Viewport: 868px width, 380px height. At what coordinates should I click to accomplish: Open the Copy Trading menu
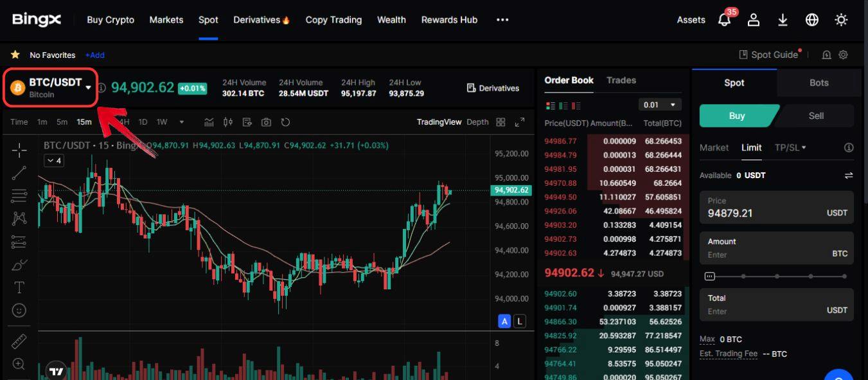tap(333, 20)
